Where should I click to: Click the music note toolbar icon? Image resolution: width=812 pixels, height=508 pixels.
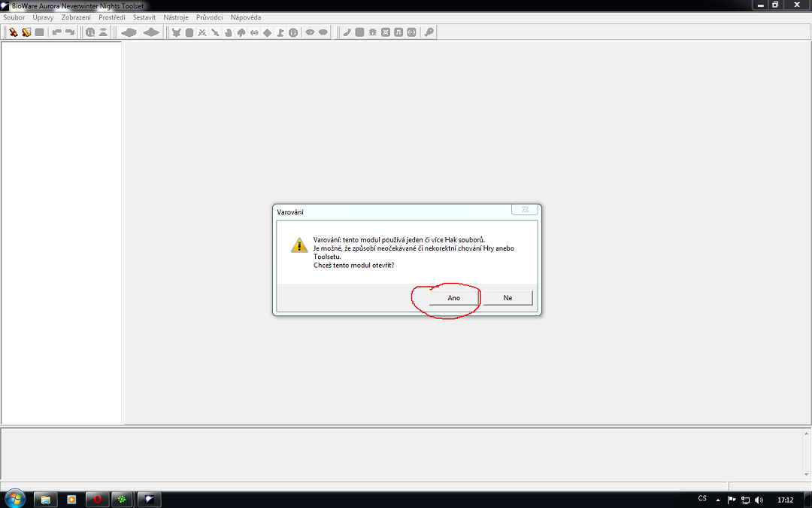(398, 32)
